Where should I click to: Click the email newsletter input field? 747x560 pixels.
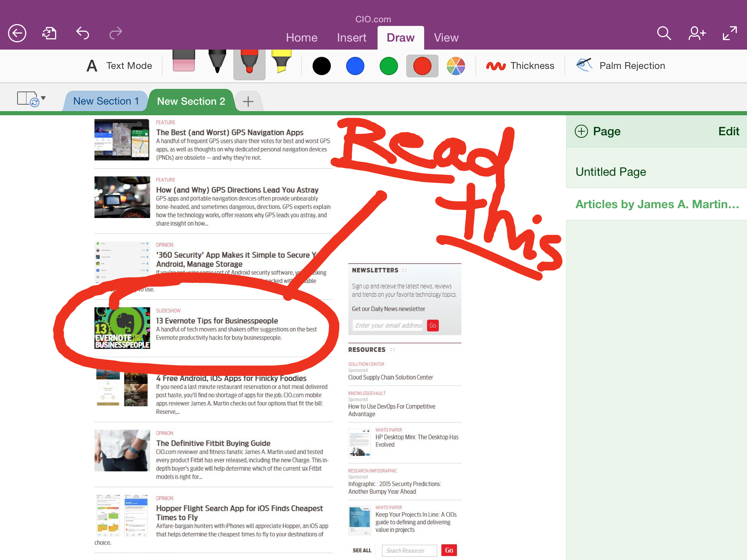tap(389, 325)
